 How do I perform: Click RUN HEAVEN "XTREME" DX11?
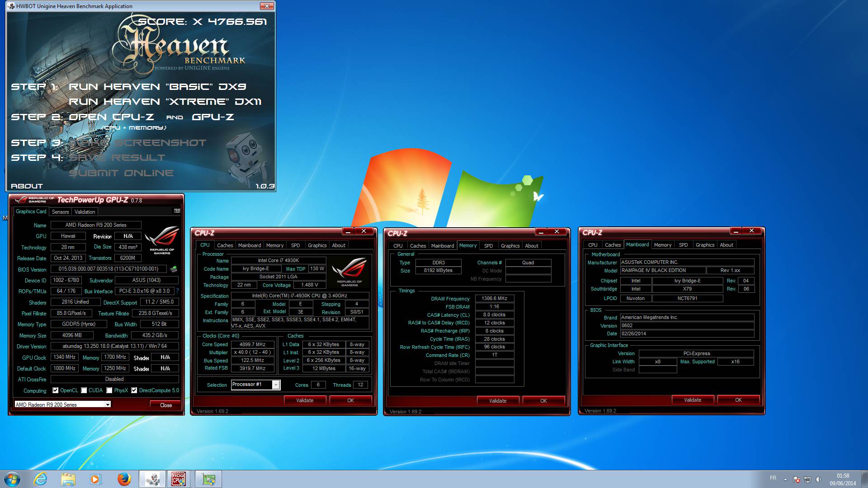pyautogui.click(x=165, y=102)
